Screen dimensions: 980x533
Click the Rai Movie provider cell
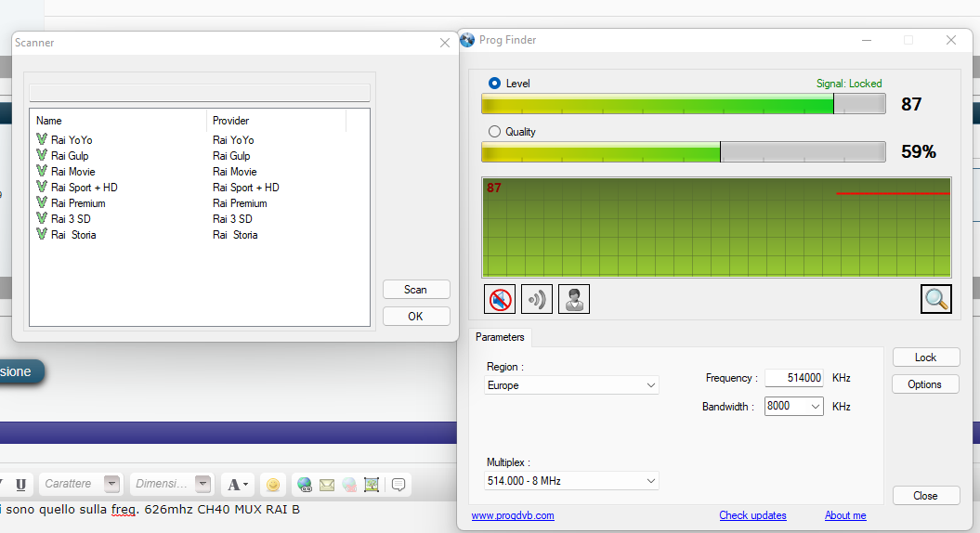pyautogui.click(x=234, y=171)
